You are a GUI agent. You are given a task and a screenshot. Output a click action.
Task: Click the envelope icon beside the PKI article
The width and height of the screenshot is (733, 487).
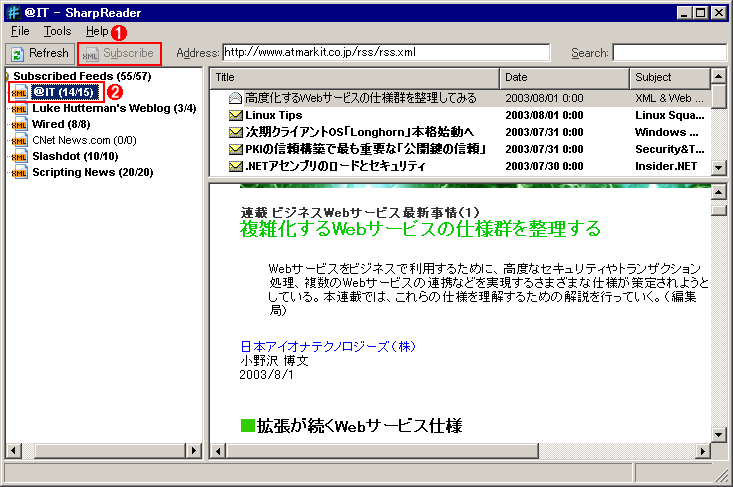pyautogui.click(x=235, y=149)
